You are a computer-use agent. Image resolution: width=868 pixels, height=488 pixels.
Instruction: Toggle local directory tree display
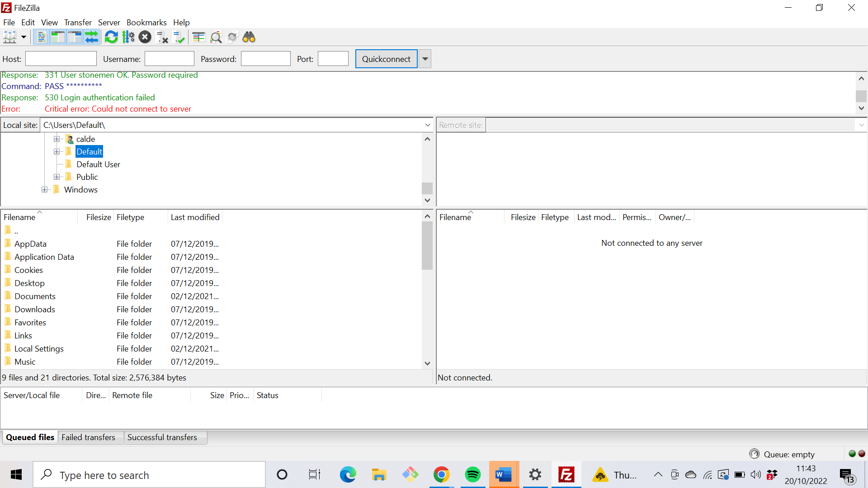[58, 37]
